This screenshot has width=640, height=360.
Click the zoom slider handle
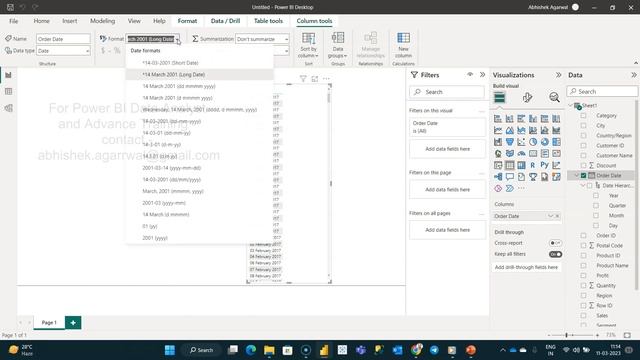coord(566,335)
